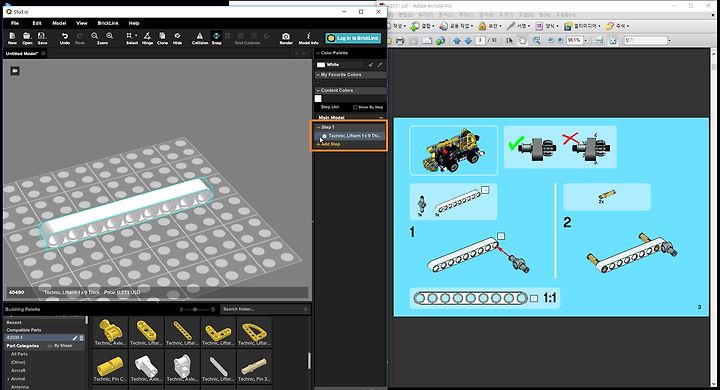Screen dimensions: 720x390
Task: Select the Recent palette folder
Action: (14, 322)
